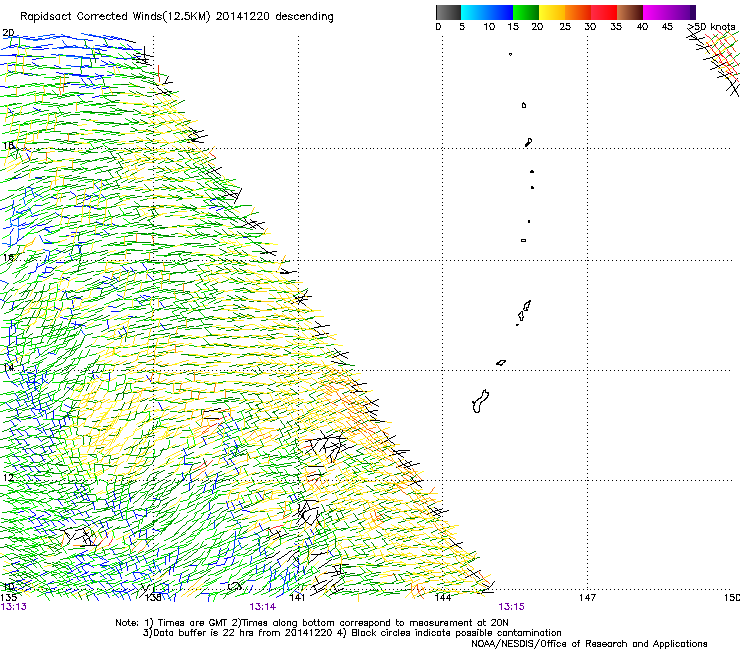Click the green 15-20 knots legend swatch
This screenshot has width=740, height=650.
click(x=526, y=12)
